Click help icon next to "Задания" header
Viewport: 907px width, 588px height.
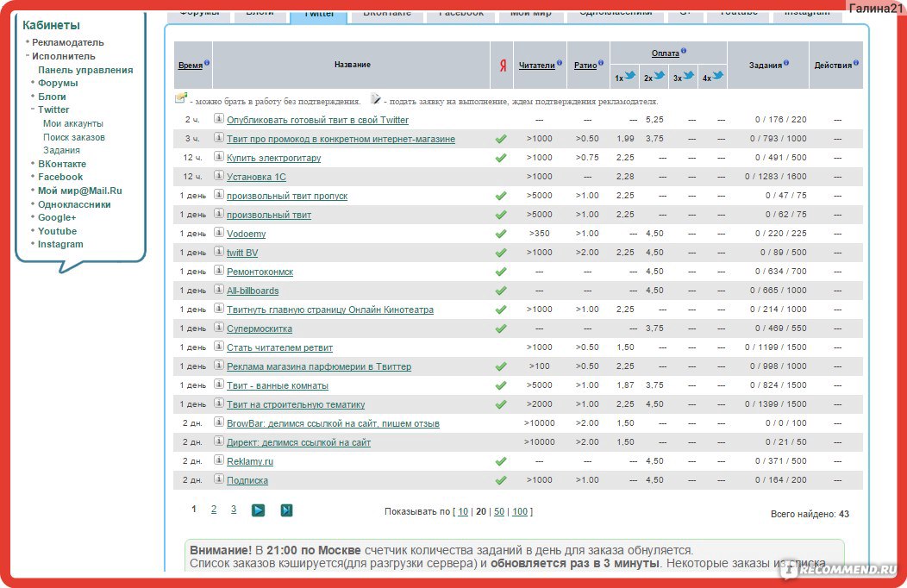pyautogui.click(x=786, y=63)
